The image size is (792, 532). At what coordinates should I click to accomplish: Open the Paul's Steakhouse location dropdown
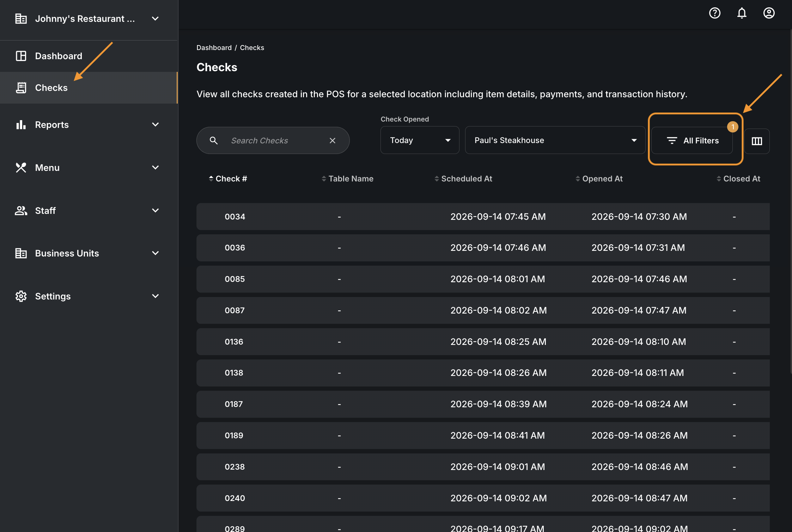pos(555,140)
